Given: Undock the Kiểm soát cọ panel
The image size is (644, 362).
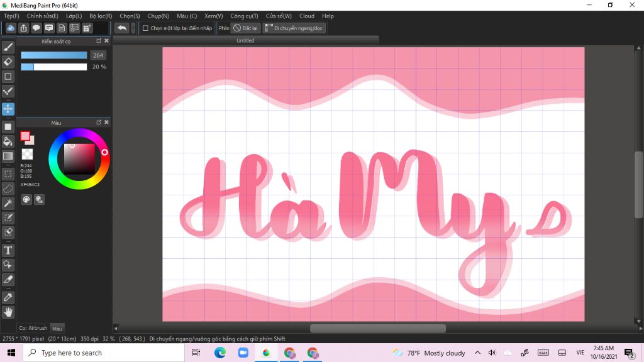Looking at the screenshot, I should coord(99,41).
